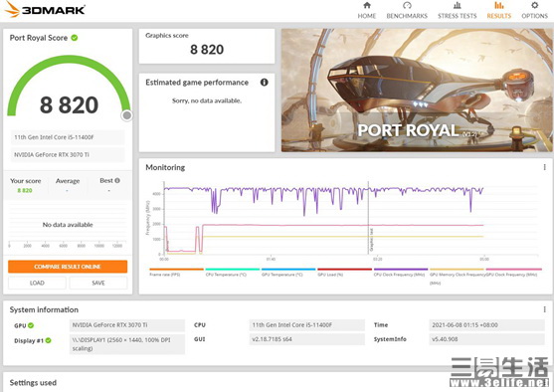Image resolution: width=554 pixels, height=392 pixels.
Task: Click the GPU Load red legend swatch
Action: 344,270
